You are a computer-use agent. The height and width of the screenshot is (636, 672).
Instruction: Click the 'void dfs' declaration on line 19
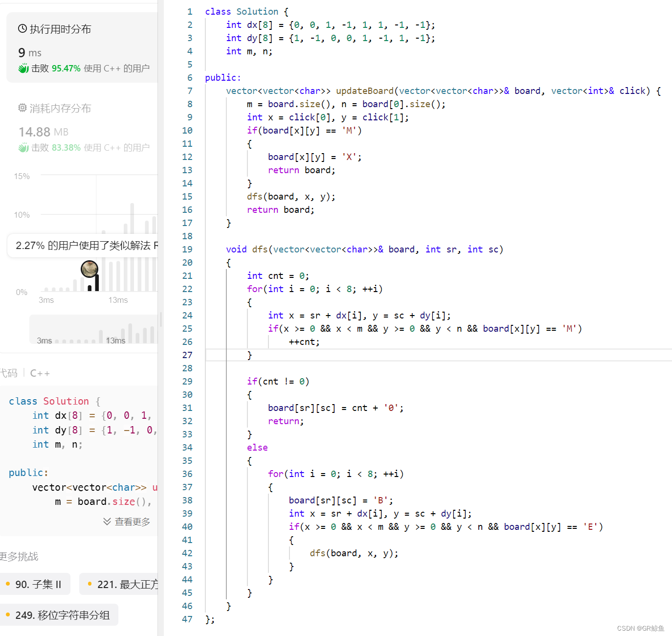pos(246,250)
